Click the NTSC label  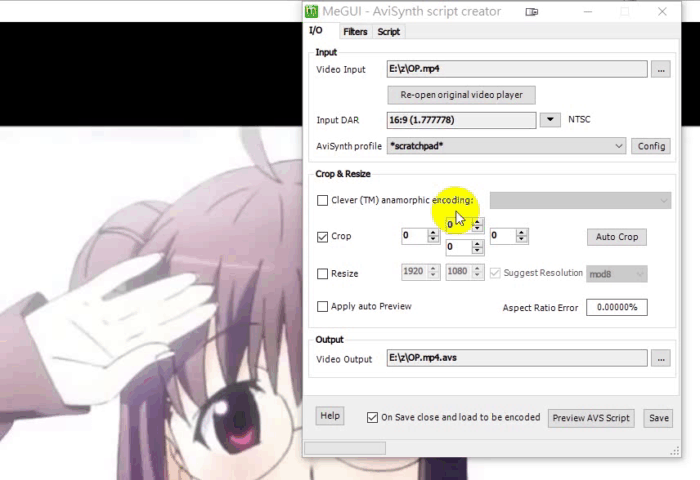pos(579,119)
